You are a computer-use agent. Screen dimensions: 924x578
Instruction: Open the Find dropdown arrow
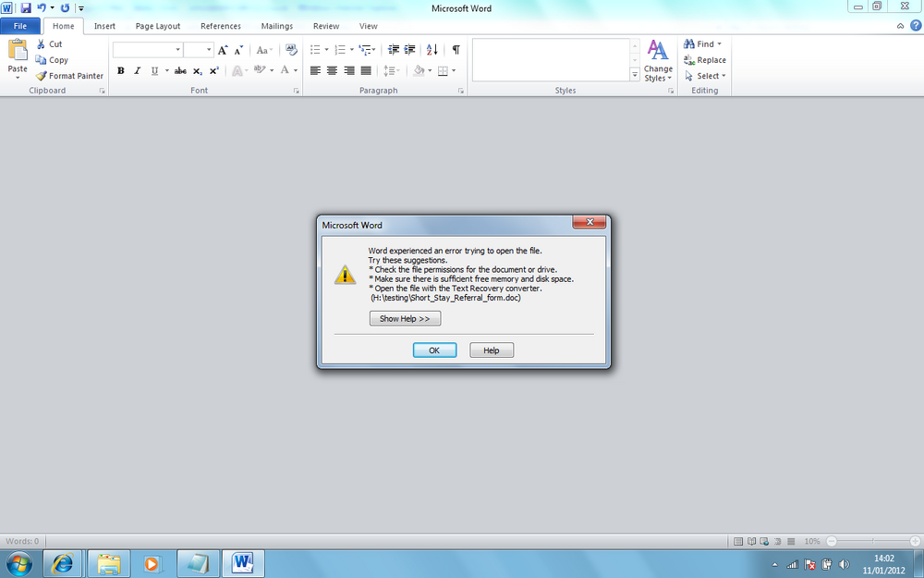720,44
